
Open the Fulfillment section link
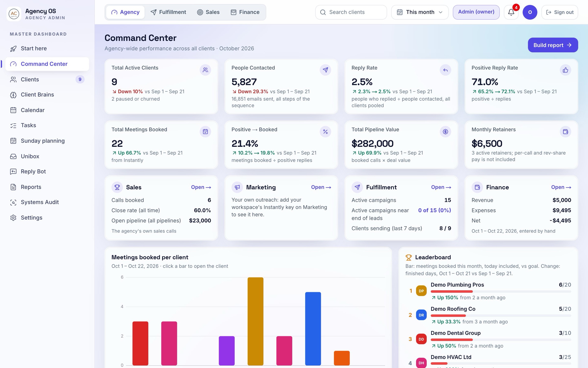441,187
